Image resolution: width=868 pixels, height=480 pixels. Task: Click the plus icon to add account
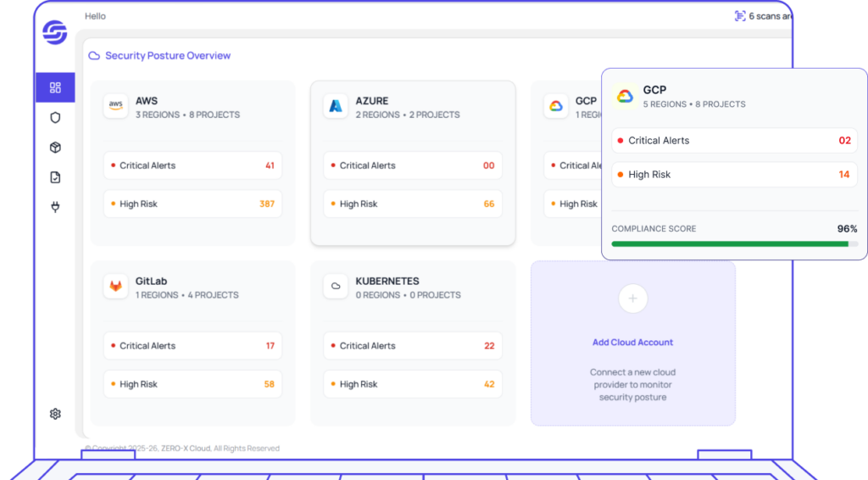point(632,299)
